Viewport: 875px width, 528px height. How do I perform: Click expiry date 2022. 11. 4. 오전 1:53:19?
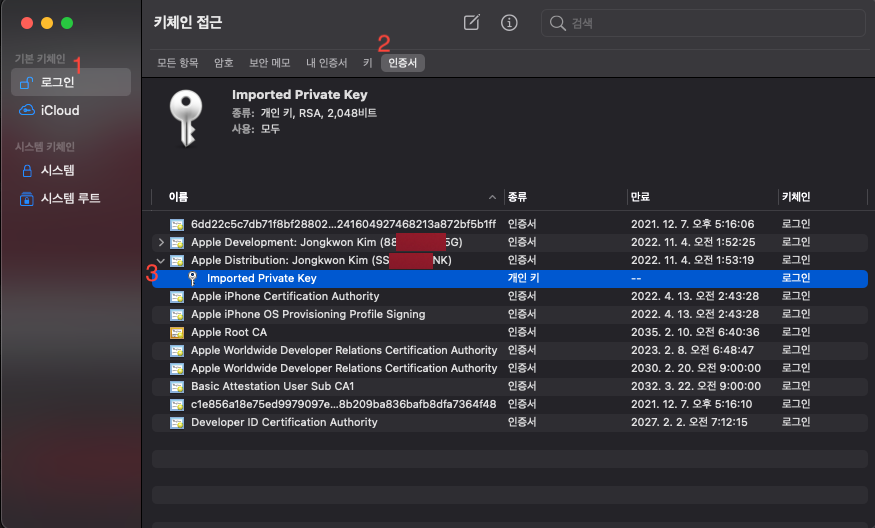[x=692, y=260]
